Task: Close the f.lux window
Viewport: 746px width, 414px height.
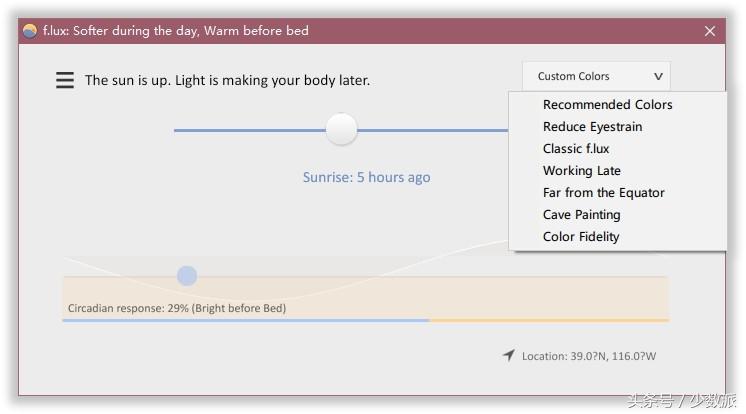Action: point(710,31)
